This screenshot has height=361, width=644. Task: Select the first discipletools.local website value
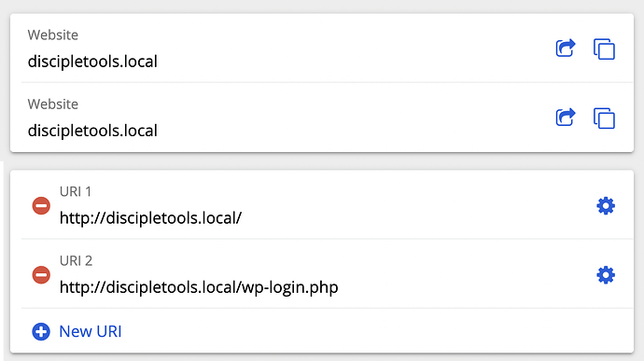[x=92, y=62]
